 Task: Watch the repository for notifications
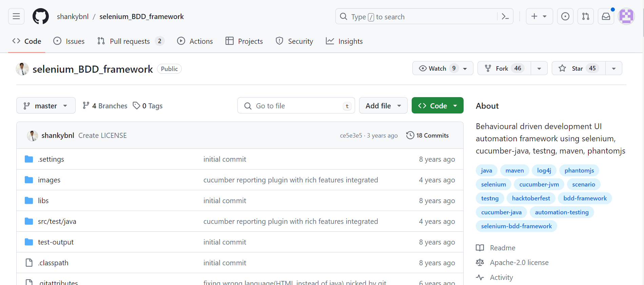437,68
